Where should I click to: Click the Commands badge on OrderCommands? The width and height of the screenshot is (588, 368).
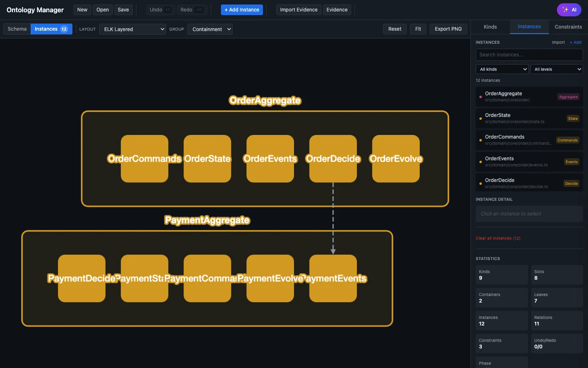tap(568, 140)
